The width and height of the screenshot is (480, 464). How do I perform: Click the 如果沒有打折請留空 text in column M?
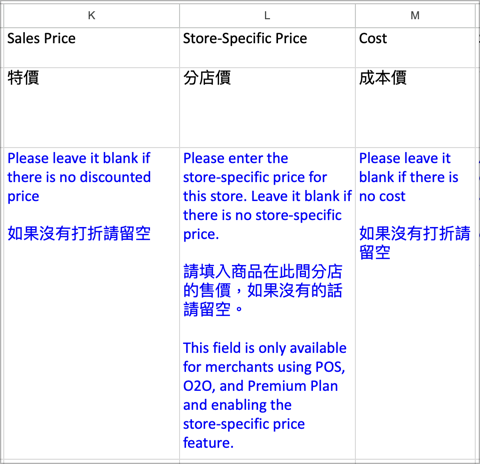pyautogui.click(x=415, y=243)
